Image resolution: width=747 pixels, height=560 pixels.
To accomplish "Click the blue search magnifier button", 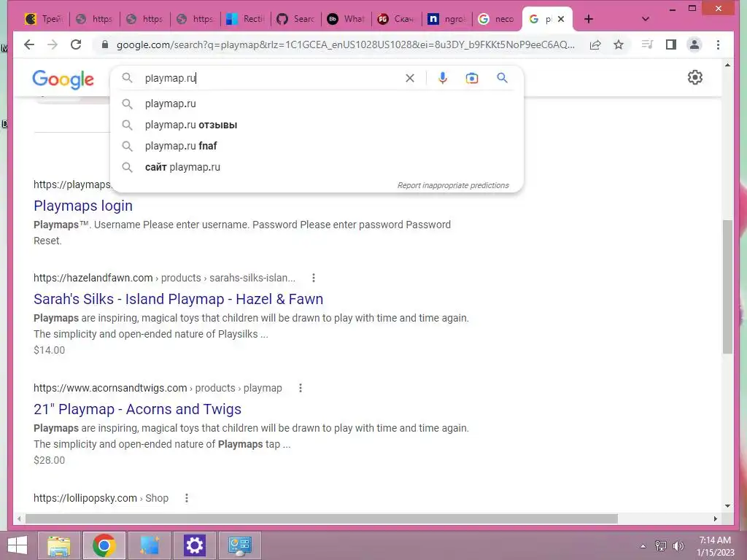I will tap(502, 77).
